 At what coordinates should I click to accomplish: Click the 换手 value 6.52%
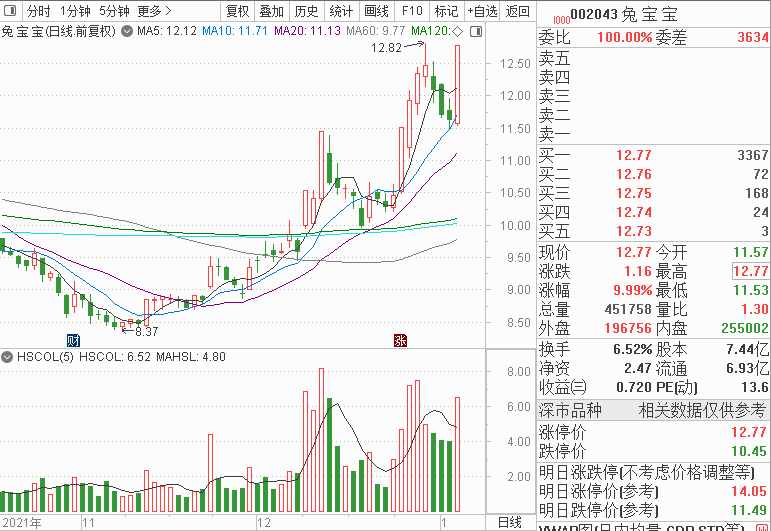[632, 350]
